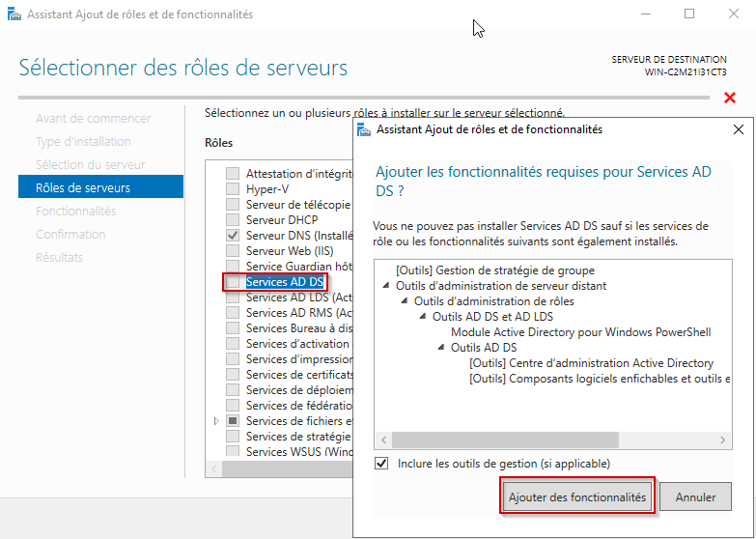Expand the Services de fichiers role
Screen dimensions: 756x539
click(216, 421)
